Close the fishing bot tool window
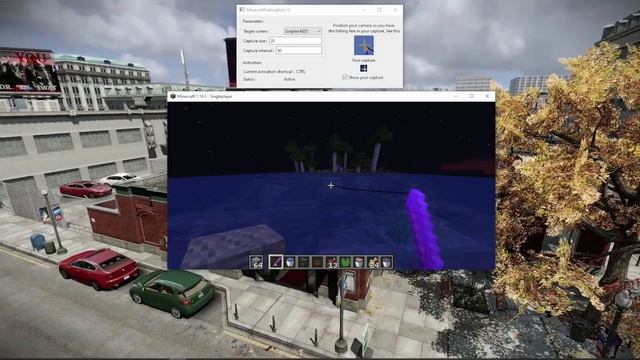The width and height of the screenshot is (640, 360). (x=395, y=9)
